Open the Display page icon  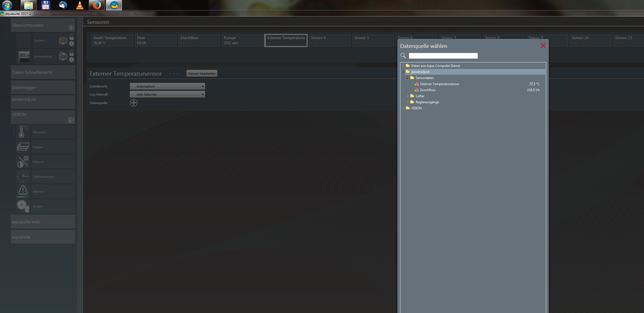(x=23, y=147)
